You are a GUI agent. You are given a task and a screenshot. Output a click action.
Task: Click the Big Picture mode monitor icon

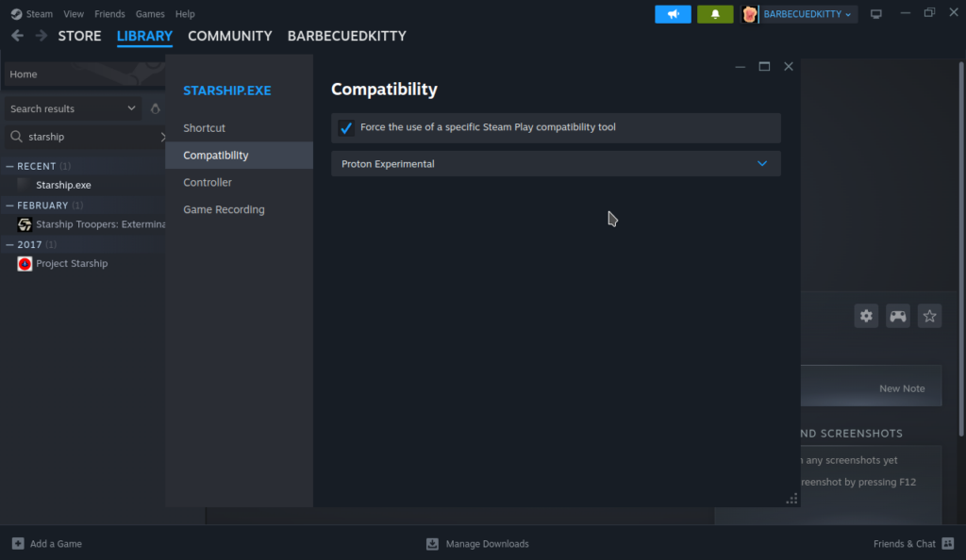pyautogui.click(x=876, y=14)
